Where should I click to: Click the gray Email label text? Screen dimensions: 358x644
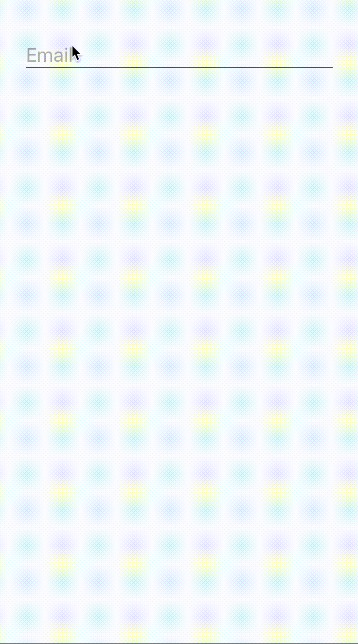click(x=50, y=55)
